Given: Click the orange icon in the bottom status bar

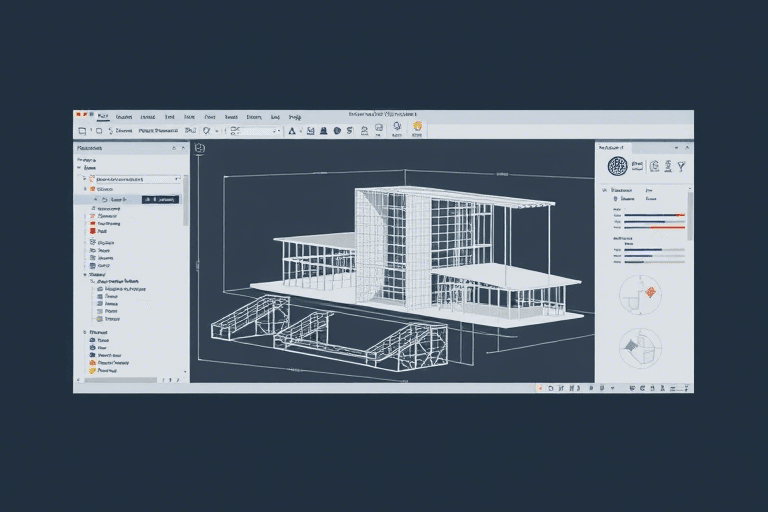Looking at the screenshot, I should (539, 387).
